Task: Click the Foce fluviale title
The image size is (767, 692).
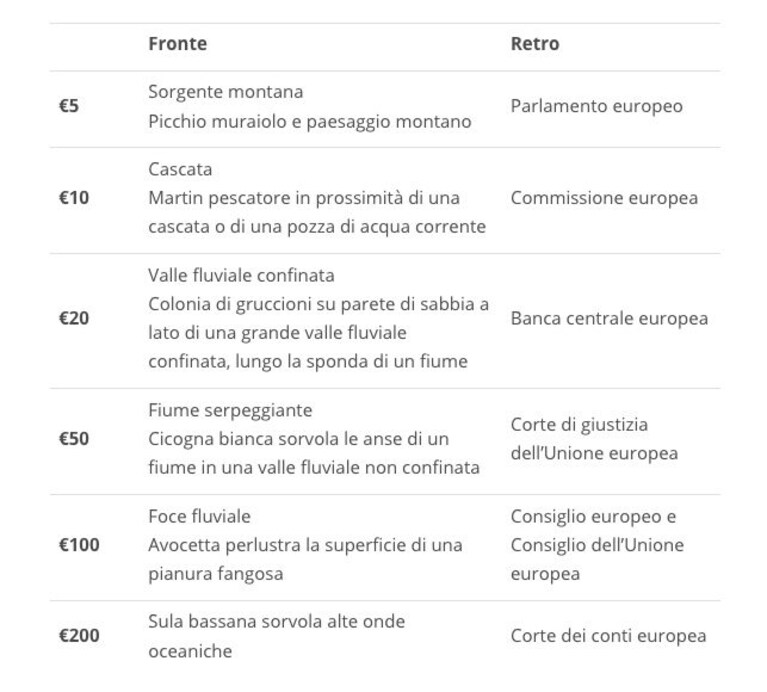Action: pyautogui.click(x=199, y=516)
